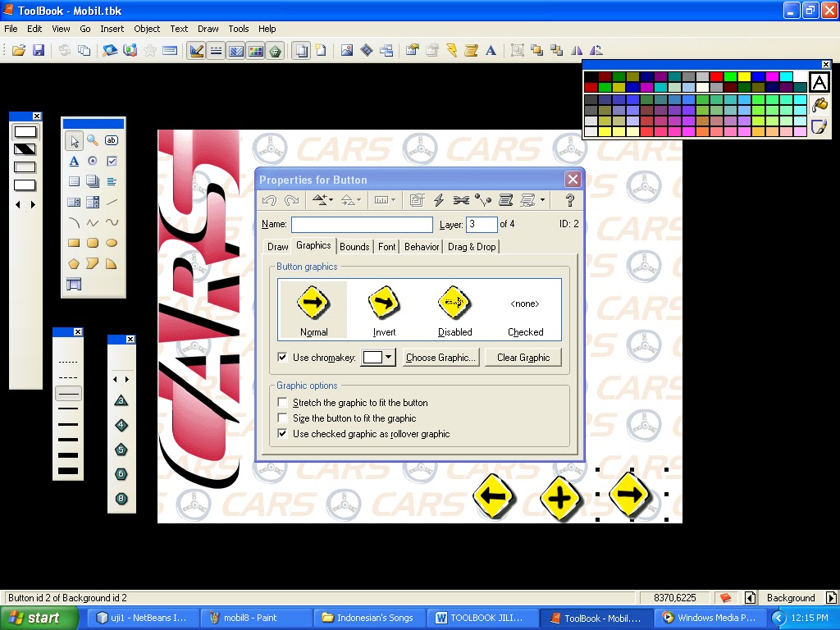Expand the script icon dropdown arrow in Properties
Screen dimensions: 840x630
tap(543, 200)
